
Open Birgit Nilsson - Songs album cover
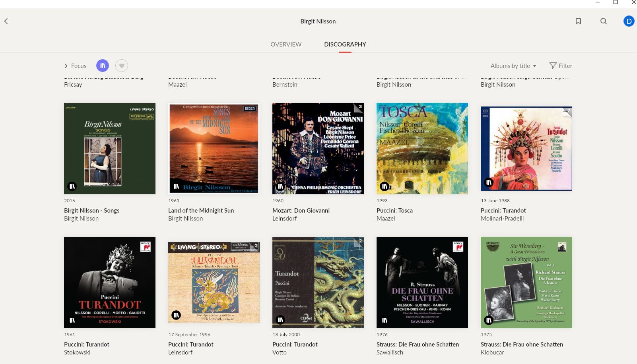(110, 149)
